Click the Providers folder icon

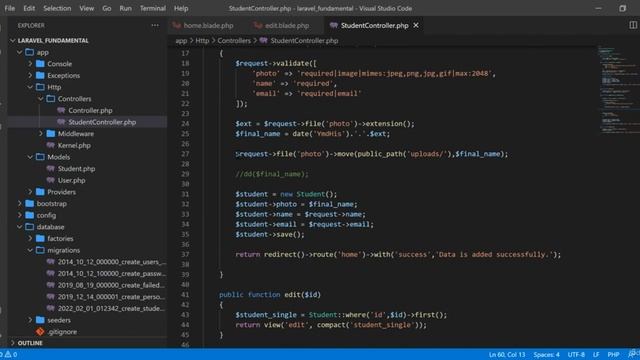[40, 192]
